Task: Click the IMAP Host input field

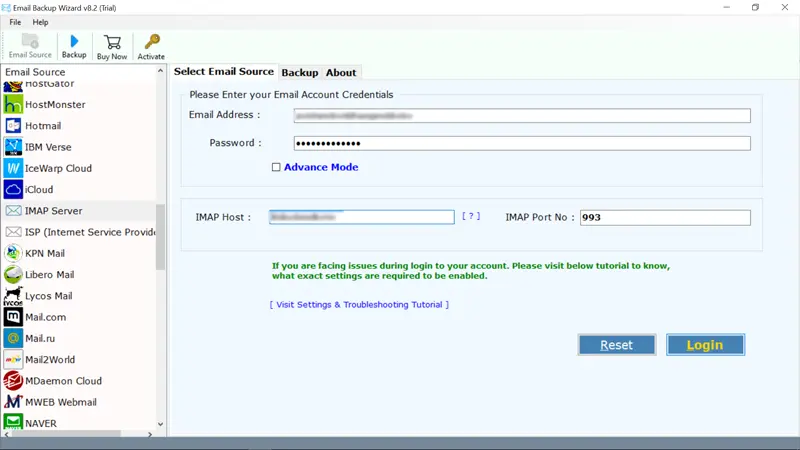Action: click(362, 217)
